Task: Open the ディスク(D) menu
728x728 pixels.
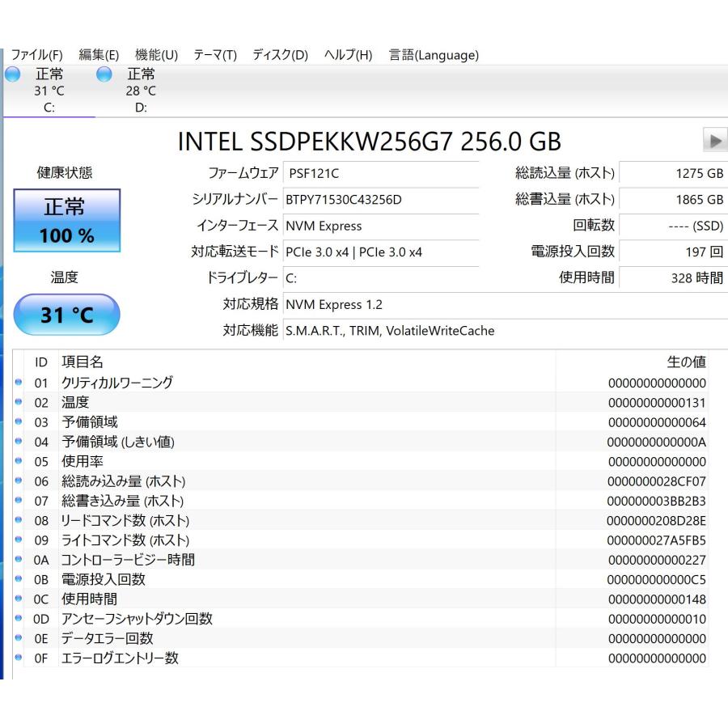Action: [x=280, y=55]
